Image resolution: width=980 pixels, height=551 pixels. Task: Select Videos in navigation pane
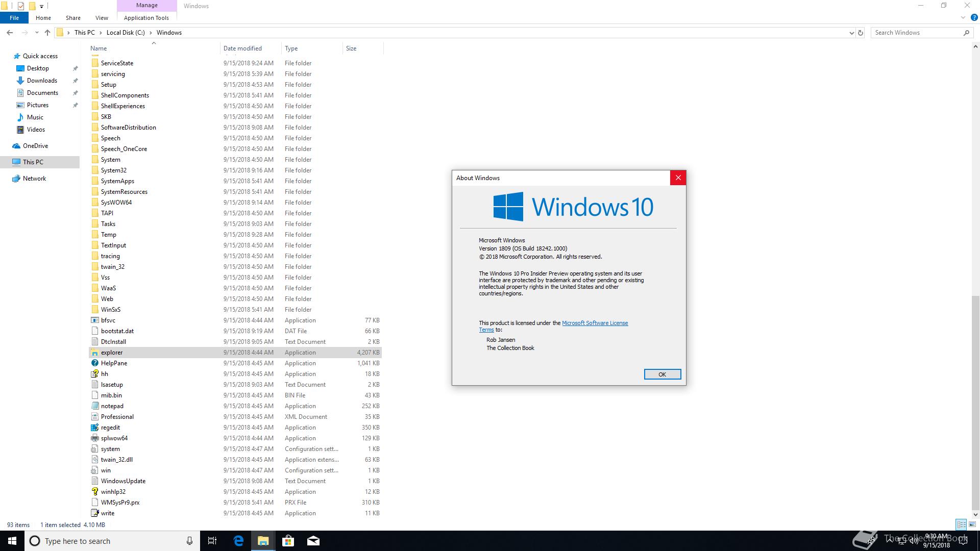click(36, 130)
